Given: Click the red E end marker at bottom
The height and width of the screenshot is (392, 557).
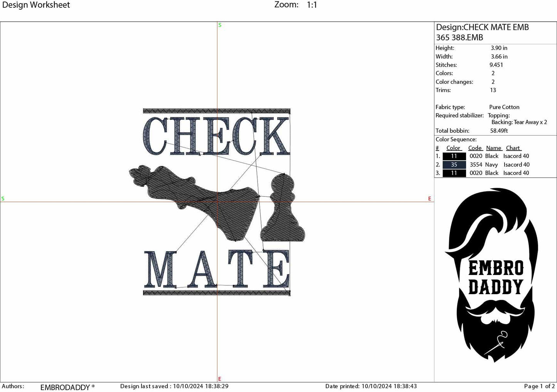Looking at the screenshot, I should pos(219,379).
